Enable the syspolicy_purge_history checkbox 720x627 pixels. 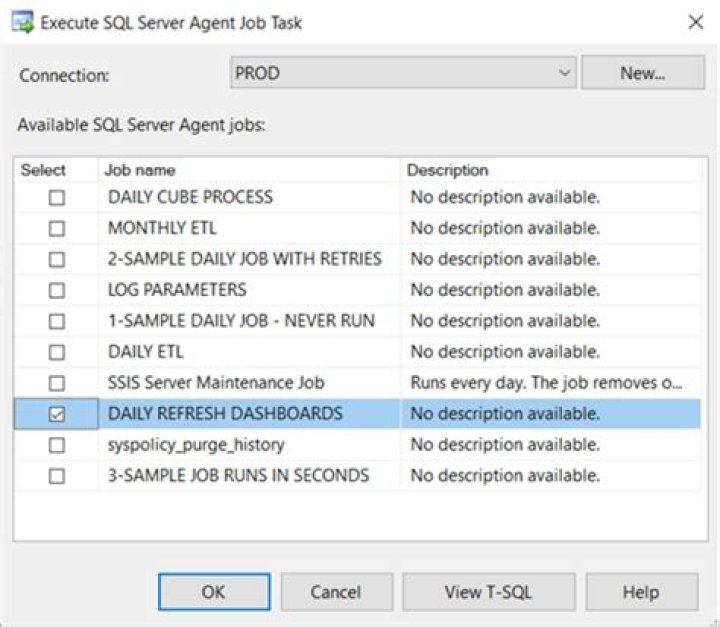pos(57,446)
